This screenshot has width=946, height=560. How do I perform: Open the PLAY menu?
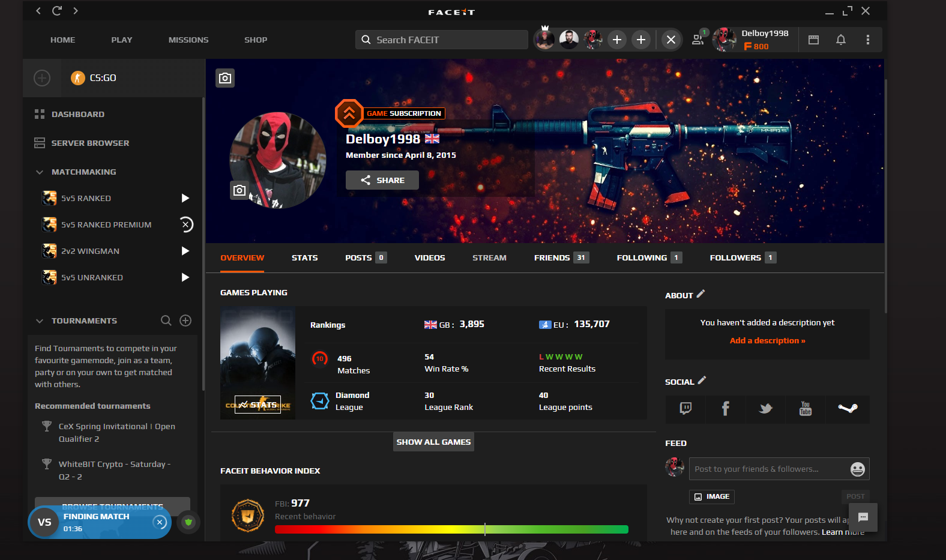tap(122, 40)
